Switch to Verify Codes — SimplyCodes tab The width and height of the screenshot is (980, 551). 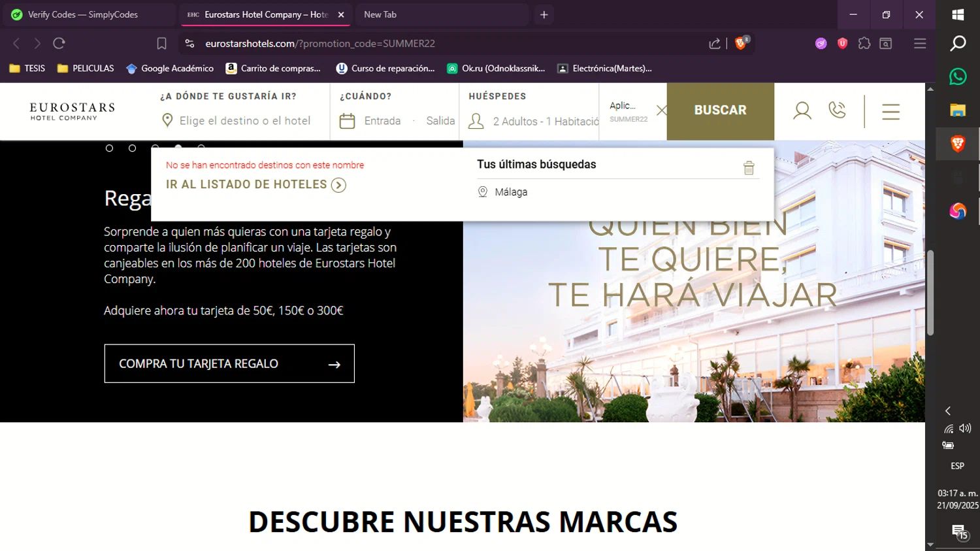coord(88,14)
